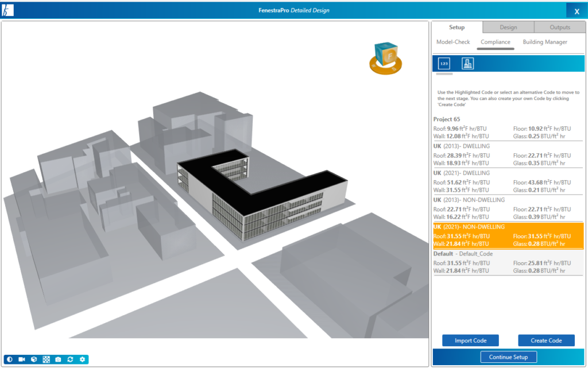
Task: Click the 123 numeric code icon
Action: (444, 63)
